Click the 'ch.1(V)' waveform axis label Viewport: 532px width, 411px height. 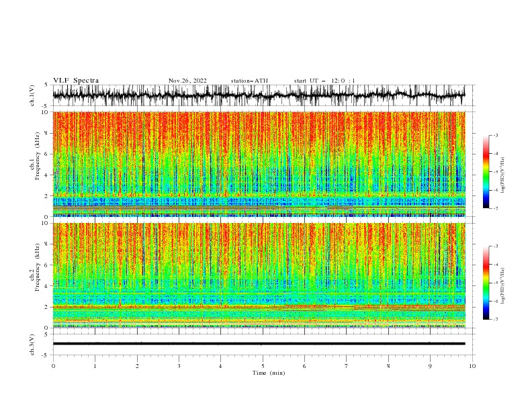pos(32,95)
